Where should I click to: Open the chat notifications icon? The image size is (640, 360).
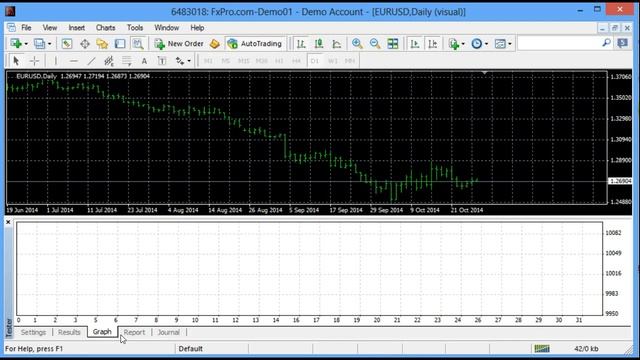(622, 43)
